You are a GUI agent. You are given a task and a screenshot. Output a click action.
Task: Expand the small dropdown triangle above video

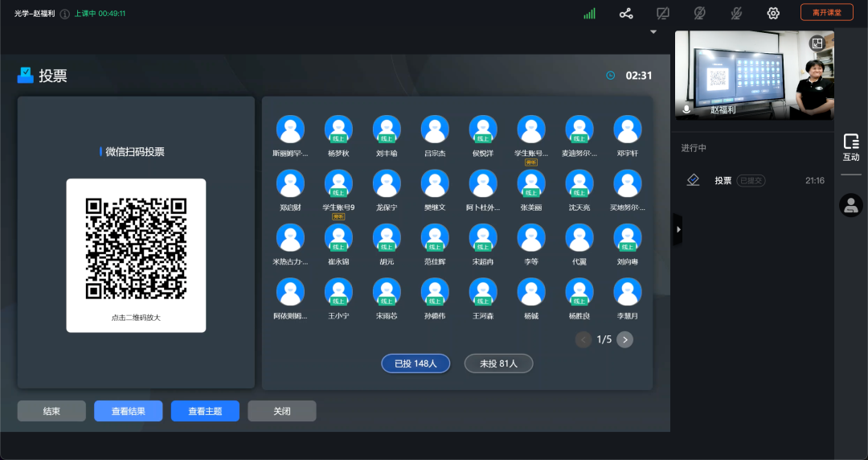click(x=653, y=32)
